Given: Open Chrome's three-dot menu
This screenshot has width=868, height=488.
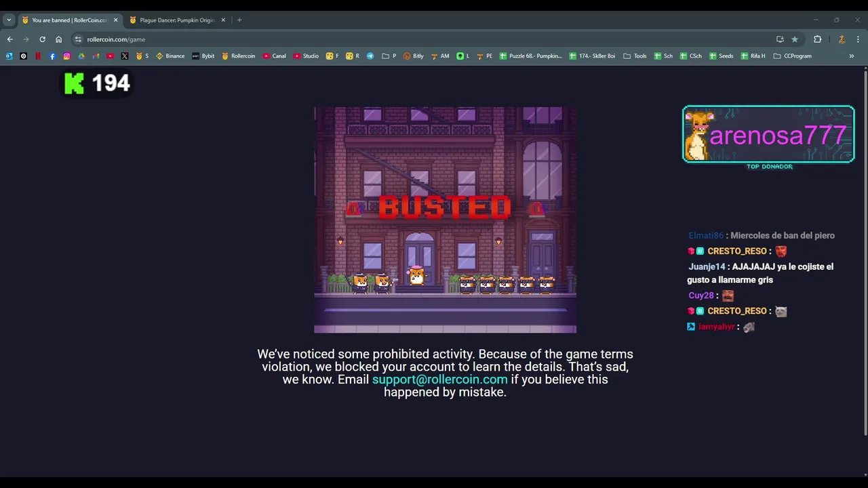Looking at the screenshot, I should click(859, 39).
